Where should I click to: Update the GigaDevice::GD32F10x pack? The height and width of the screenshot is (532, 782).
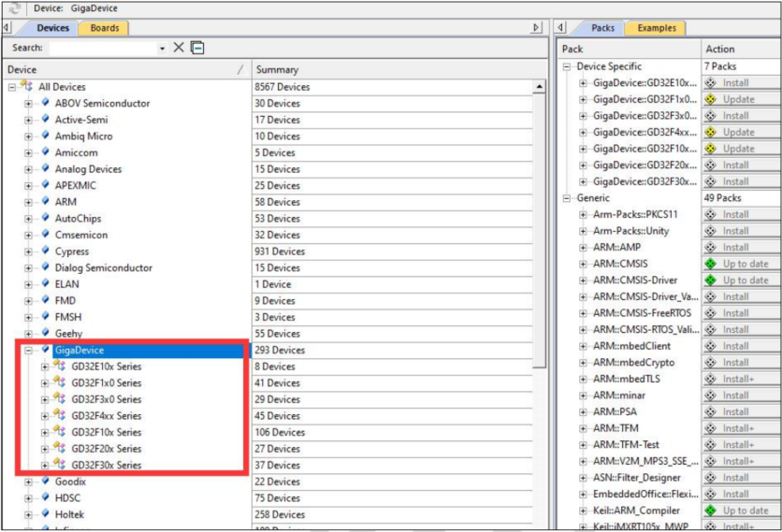click(741, 149)
